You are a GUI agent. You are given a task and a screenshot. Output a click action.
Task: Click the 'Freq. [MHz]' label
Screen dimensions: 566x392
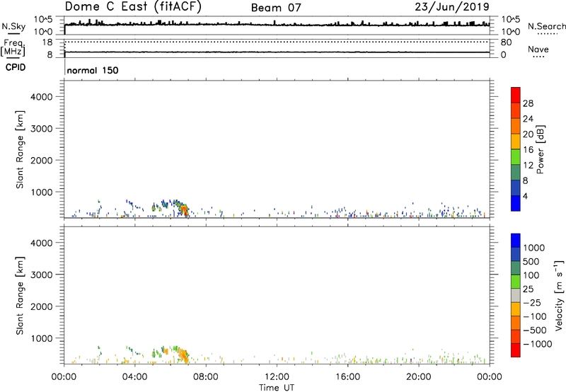[13, 47]
